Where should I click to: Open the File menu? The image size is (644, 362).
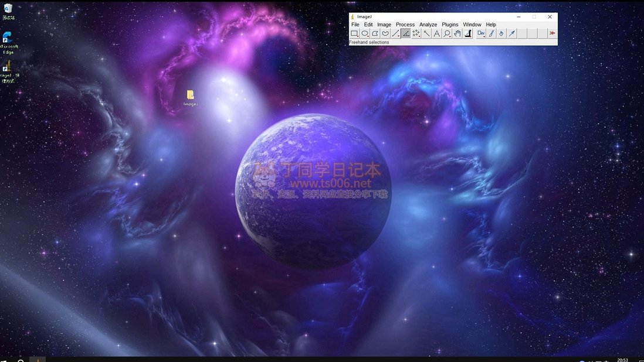[355, 25]
